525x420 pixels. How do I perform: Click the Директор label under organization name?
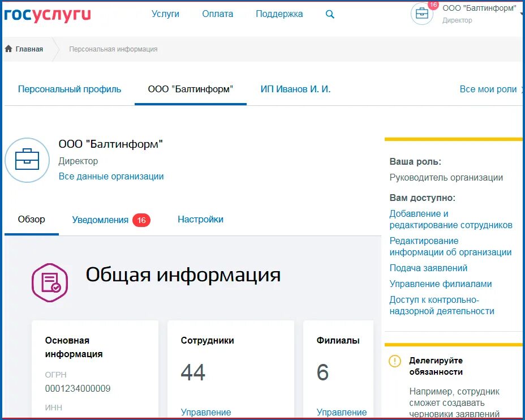(x=78, y=161)
